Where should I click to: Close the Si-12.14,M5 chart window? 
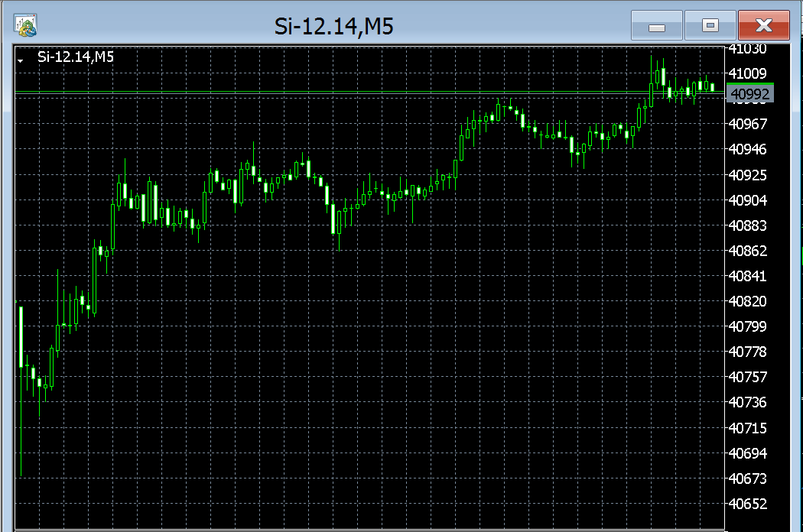pos(763,26)
